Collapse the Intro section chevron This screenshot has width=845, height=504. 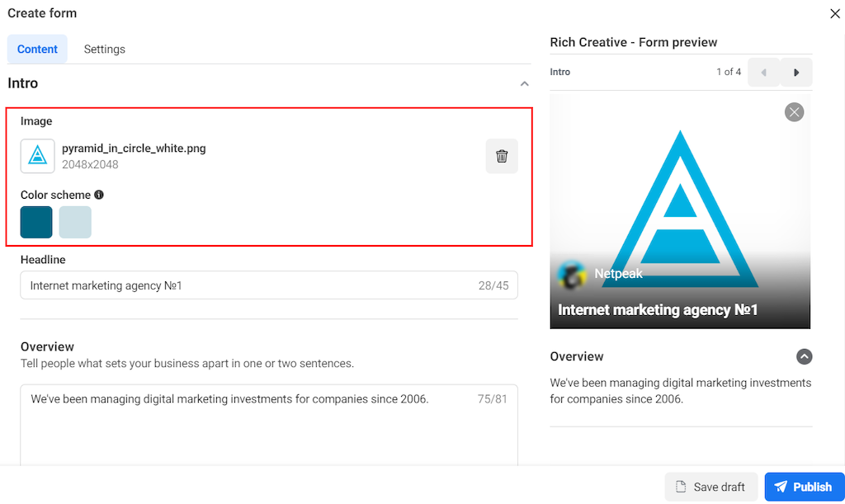[x=524, y=83]
